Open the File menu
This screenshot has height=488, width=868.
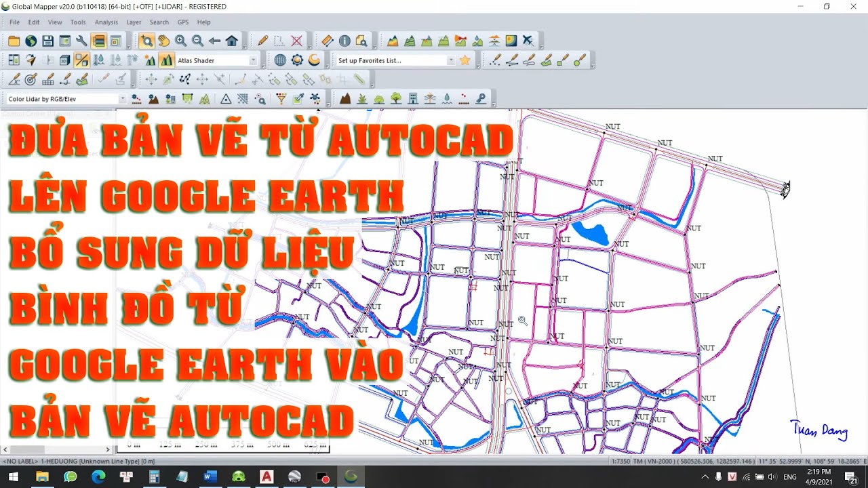click(14, 22)
